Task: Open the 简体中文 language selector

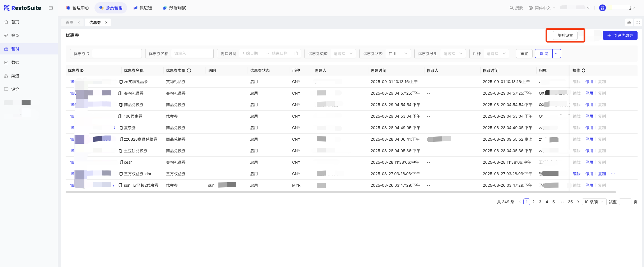Action: coord(542,8)
